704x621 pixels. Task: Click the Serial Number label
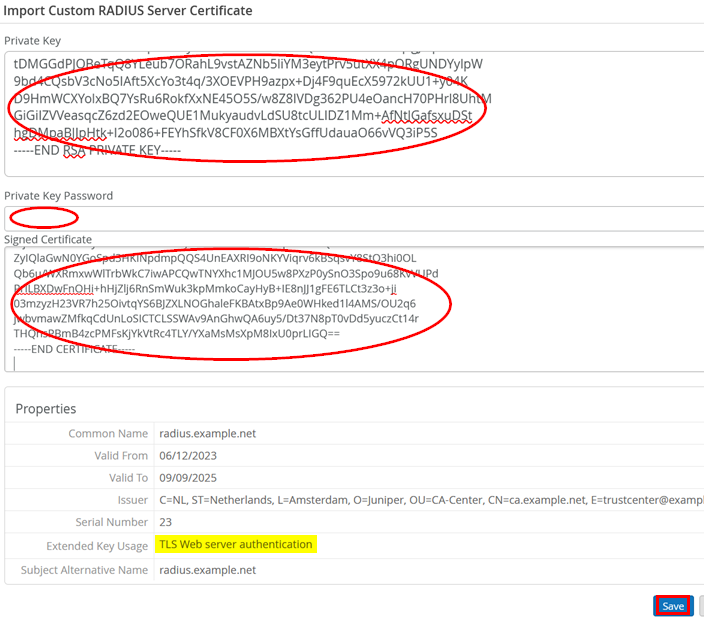pyautogui.click(x=111, y=522)
